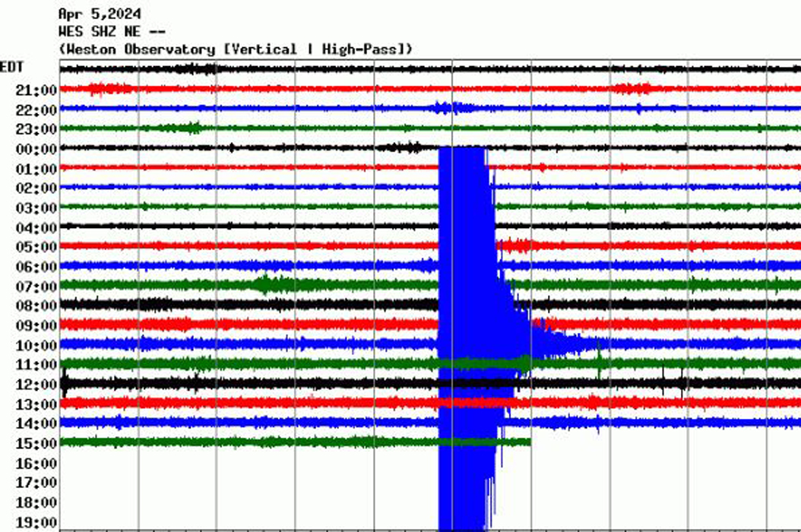
Task: Click the 12:00 noon label
Action: [36, 385]
